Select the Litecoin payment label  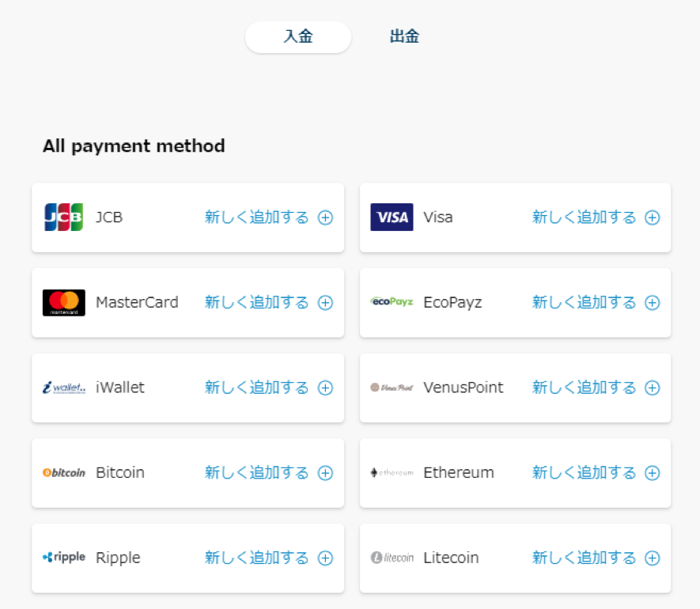451,558
